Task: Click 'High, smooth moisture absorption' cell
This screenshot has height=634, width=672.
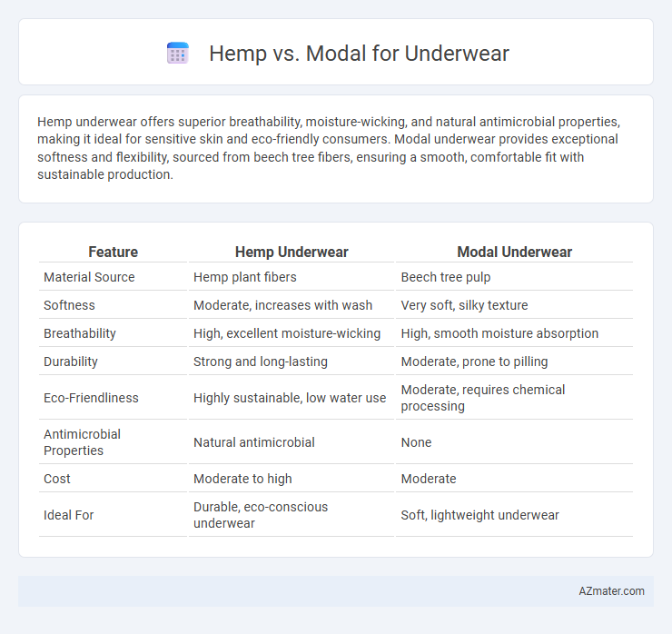Action: tap(499, 333)
